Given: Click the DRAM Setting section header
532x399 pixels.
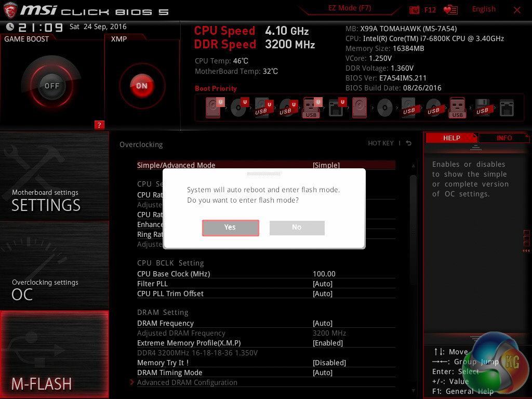Looking at the screenshot, I should (163, 312).
